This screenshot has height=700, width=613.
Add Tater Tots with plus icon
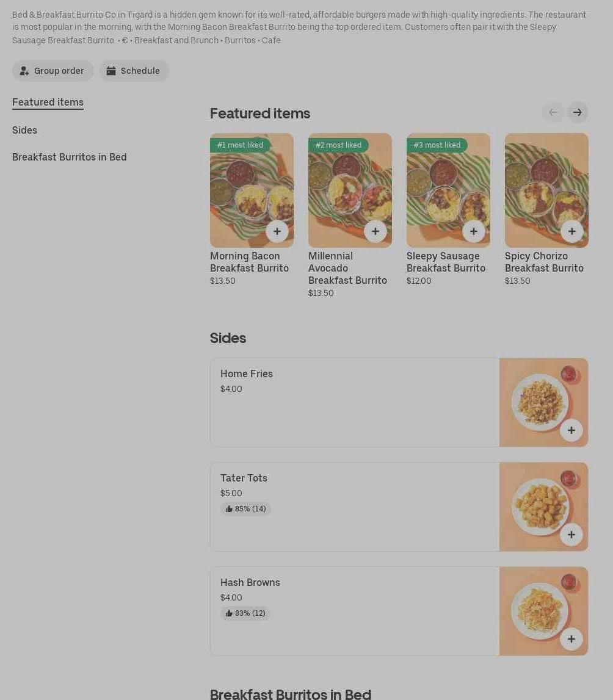[571, 535]
